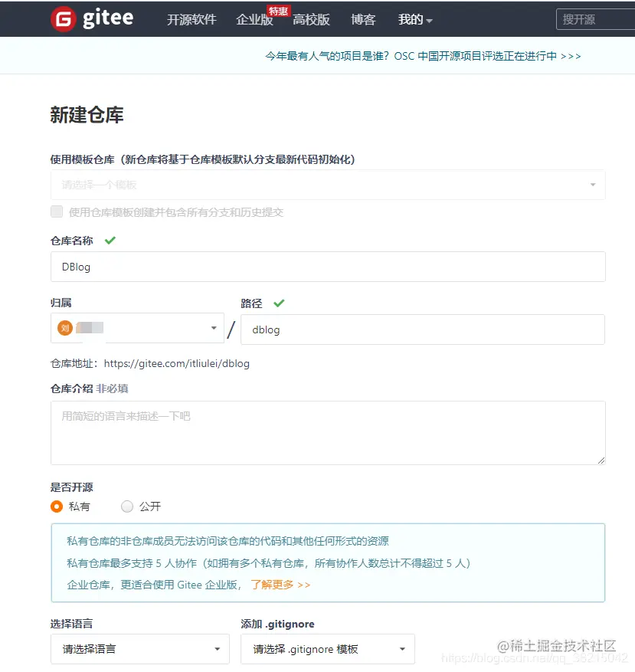Screen dimensions: 635x672
Task: Open the 博客 menu item
Action: tap(363, 20)
